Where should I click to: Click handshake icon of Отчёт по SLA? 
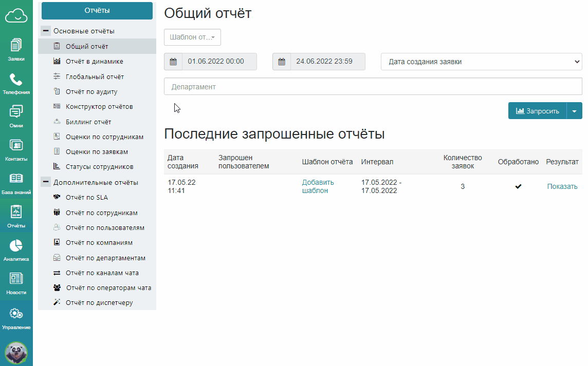(57, 197)
